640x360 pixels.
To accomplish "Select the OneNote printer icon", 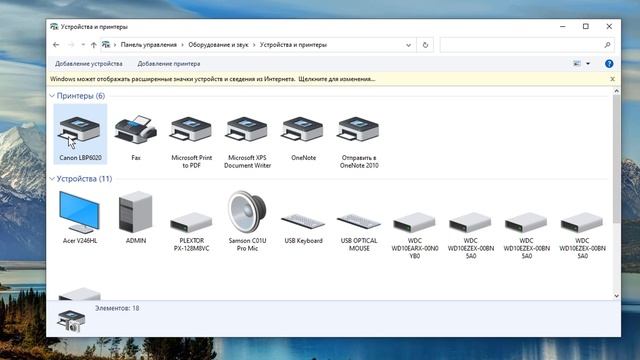I will [303, 129].
